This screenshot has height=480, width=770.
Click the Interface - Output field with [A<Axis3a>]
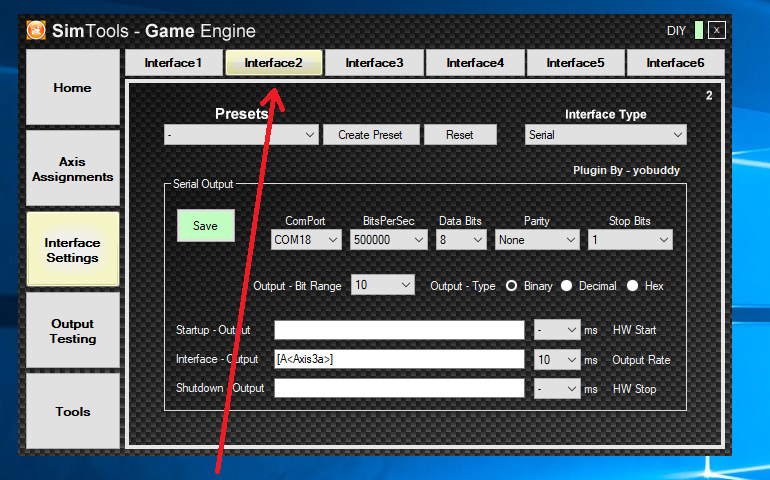pos(399,359)
